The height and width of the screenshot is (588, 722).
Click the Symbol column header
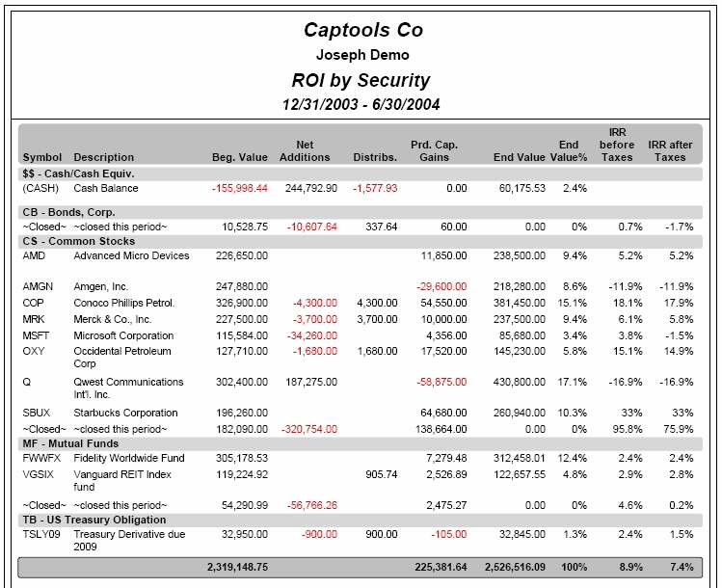(x=41, y=157)
